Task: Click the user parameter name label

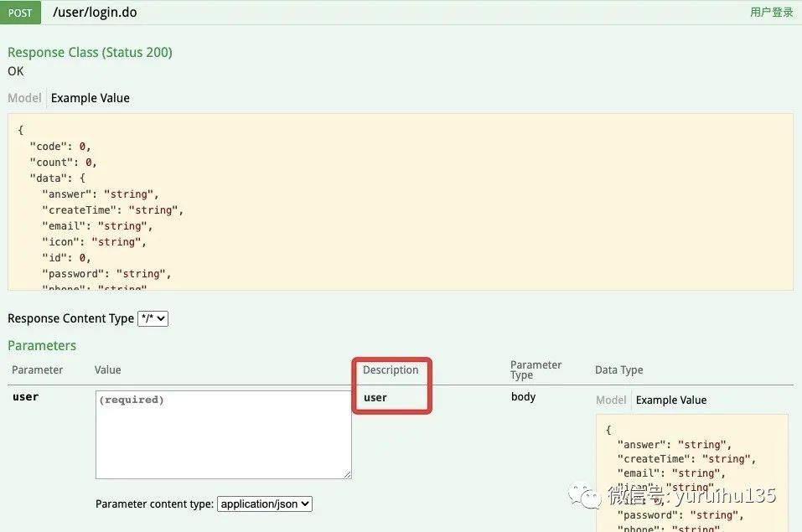Action: click(26, 397)
